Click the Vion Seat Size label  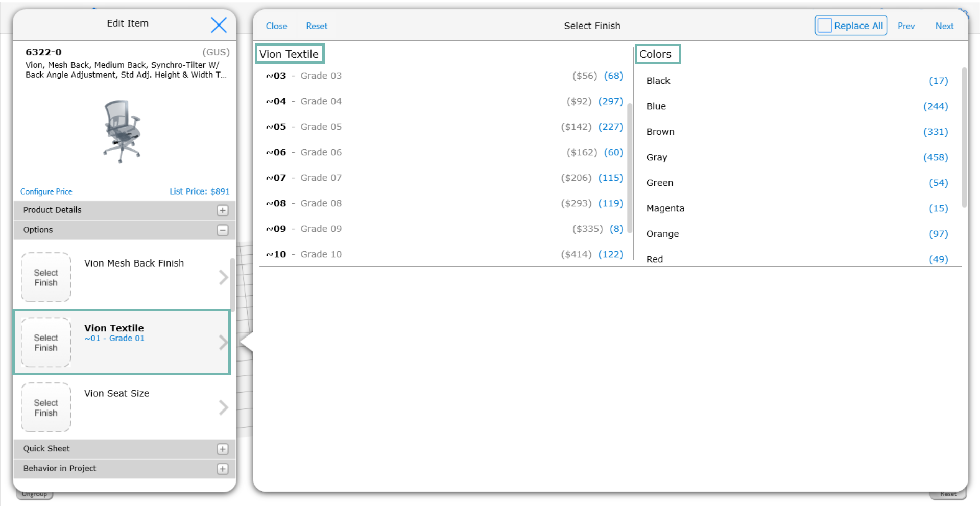[116, 393]
